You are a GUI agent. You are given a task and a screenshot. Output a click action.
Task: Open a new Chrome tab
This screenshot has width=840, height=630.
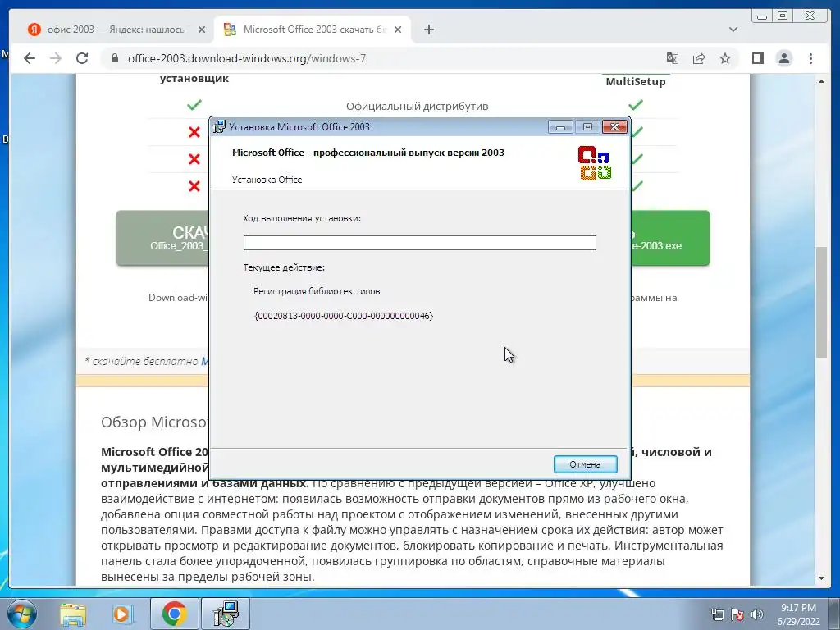pyautogui.click(x=428, y=30)
